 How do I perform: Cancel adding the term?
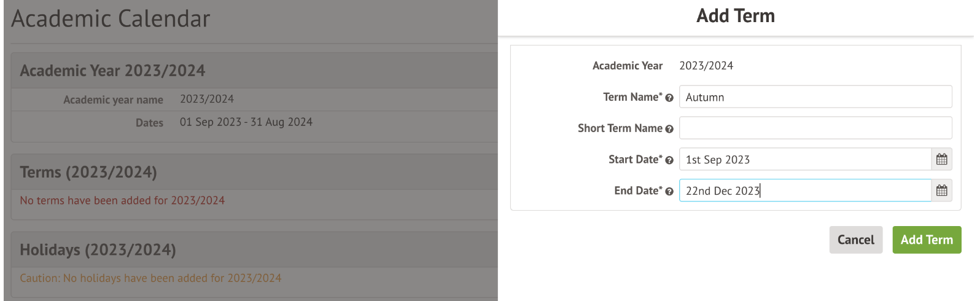[855, 240]
